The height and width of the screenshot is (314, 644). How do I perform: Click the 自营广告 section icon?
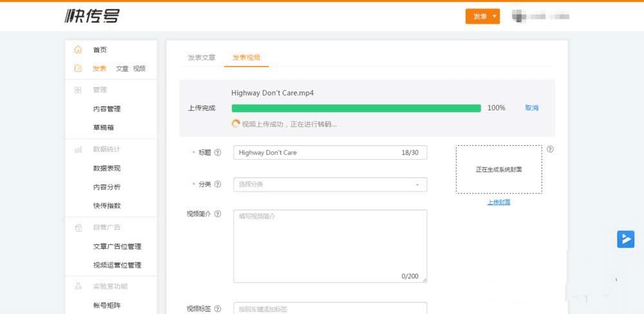(78, 228)
